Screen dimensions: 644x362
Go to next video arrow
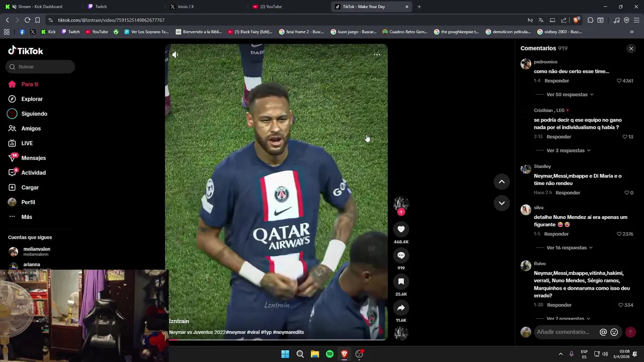tap(502, 203)
